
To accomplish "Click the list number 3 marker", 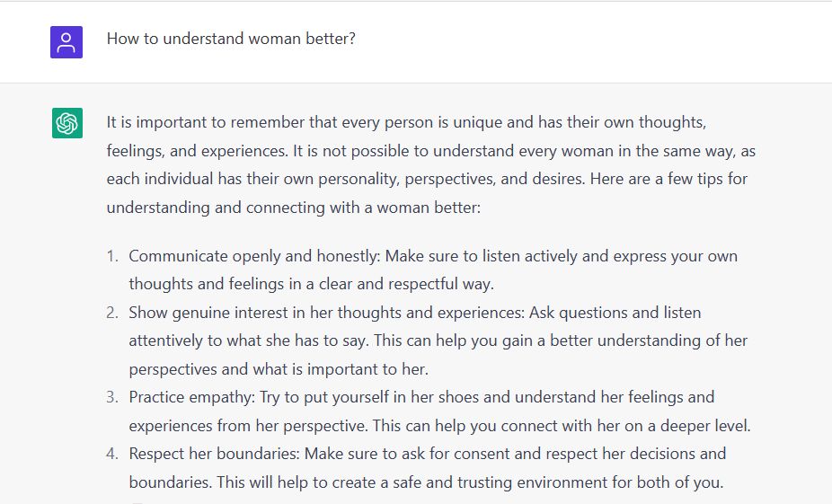I will [112, 397].
